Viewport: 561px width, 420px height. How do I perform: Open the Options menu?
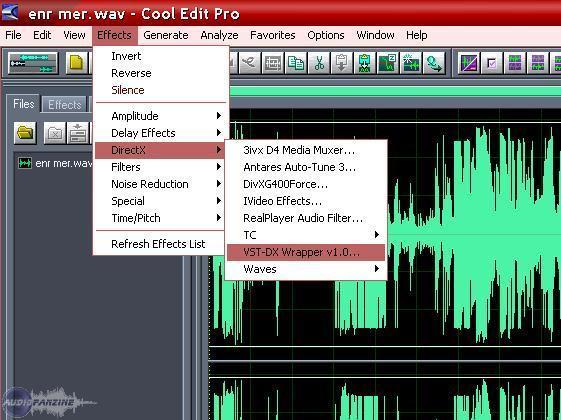click(326, 35)
